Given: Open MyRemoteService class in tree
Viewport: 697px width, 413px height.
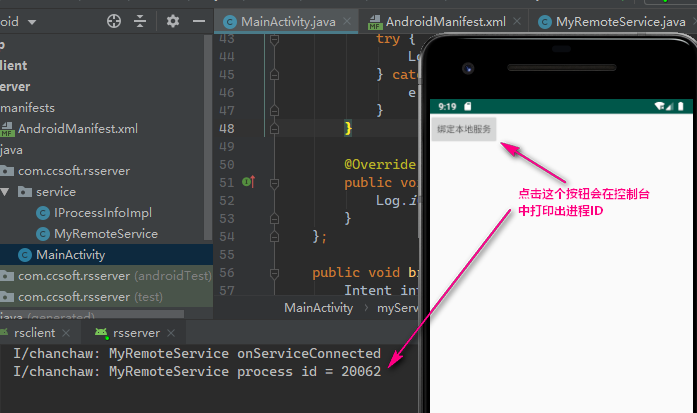Looking at the screenshot, I should [x=106, y=234].
